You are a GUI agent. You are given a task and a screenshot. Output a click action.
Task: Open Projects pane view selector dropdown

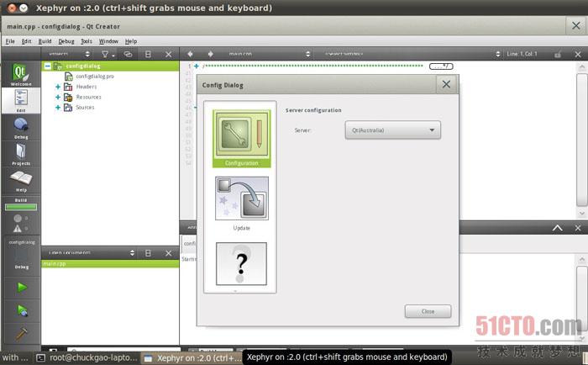66,54
